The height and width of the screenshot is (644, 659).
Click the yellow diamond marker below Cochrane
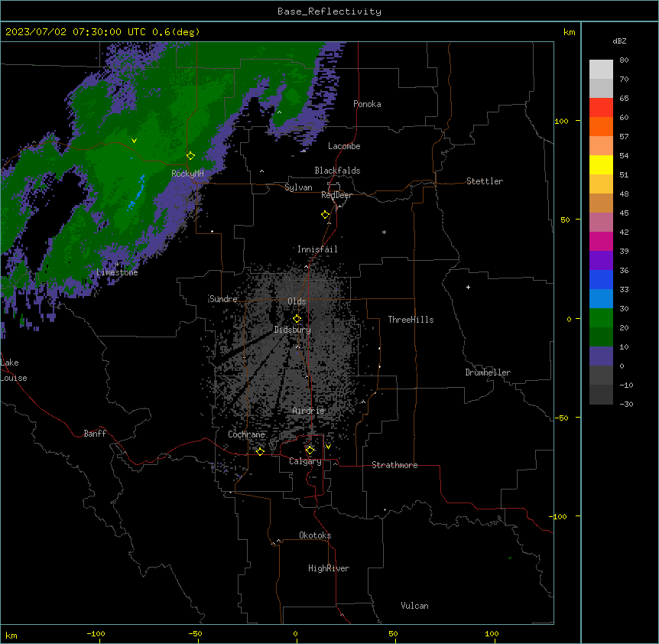pyautogui.click(x=260, y=451)
